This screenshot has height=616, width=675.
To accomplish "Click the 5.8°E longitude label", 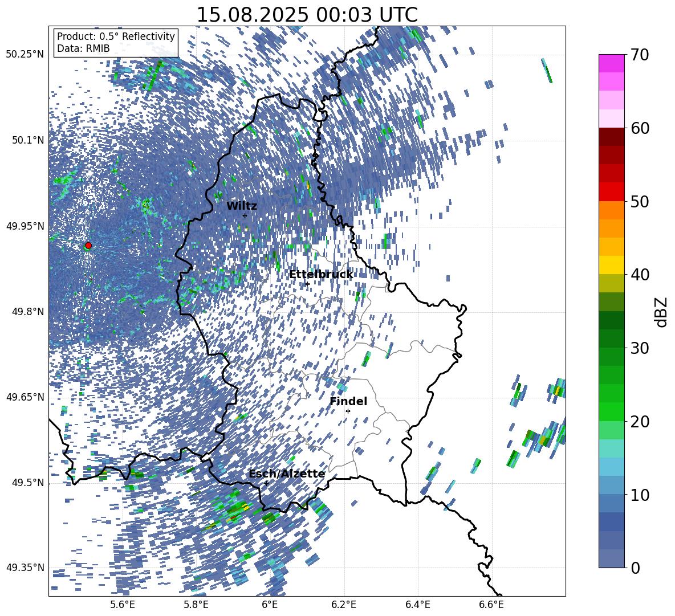I will pyautogui.click(x=197, y=605).
